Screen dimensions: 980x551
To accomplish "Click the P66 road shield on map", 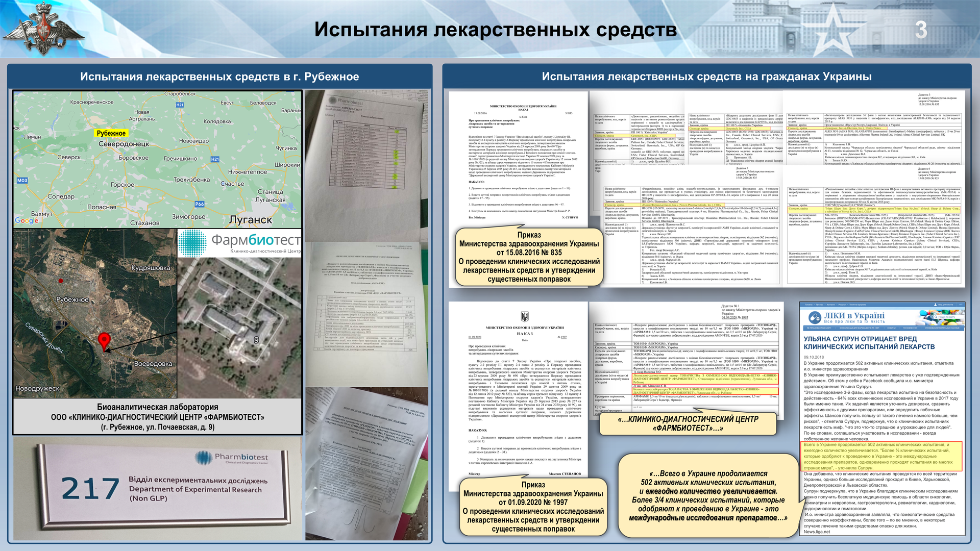I will click(200, 204).
